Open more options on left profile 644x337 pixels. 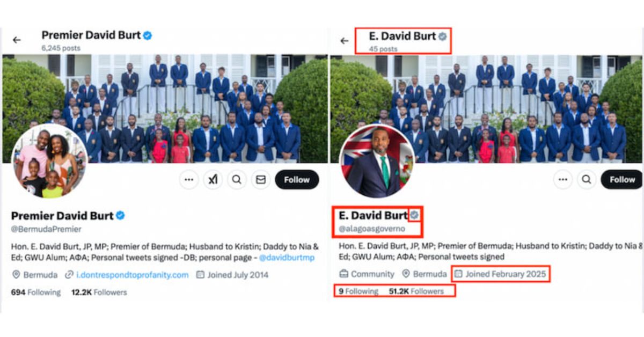(188, 180)
